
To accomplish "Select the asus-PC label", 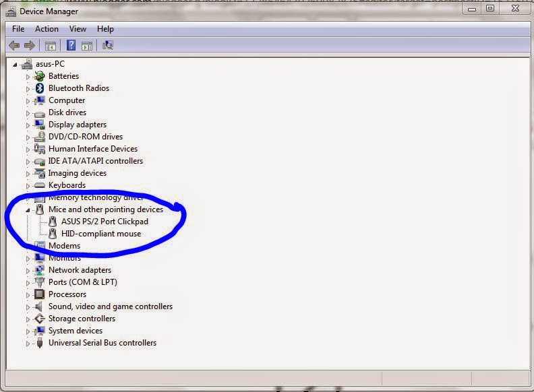I will point(50,64).
